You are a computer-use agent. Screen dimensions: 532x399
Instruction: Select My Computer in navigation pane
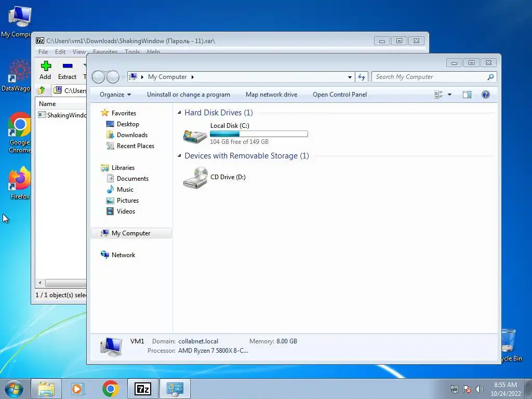pyautogui.click(x=131, y=233)
